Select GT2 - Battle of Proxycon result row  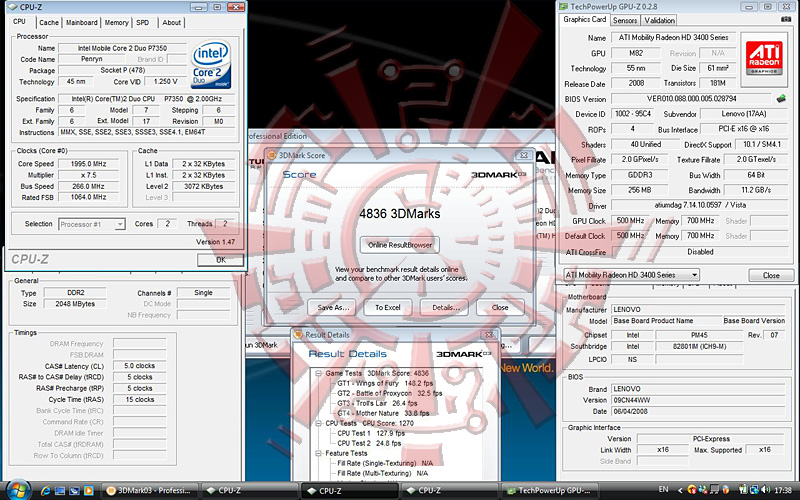(x=390, y=393)
